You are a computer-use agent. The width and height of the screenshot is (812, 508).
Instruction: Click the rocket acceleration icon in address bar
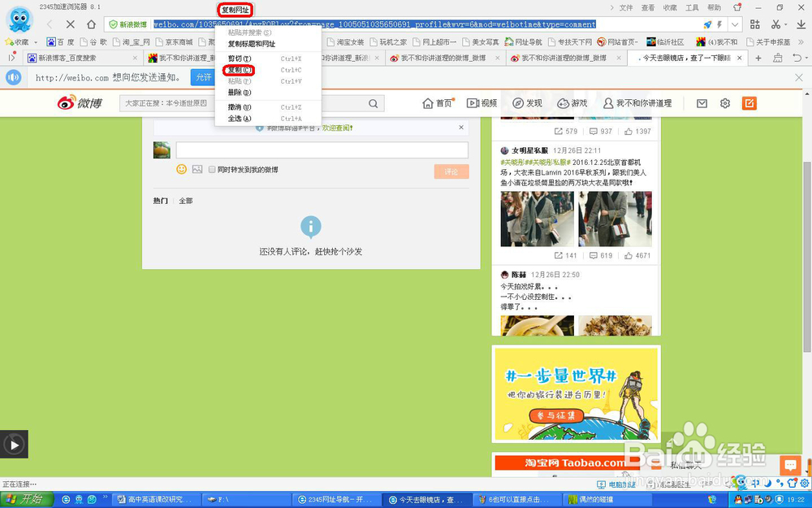[x=707, y=24]
